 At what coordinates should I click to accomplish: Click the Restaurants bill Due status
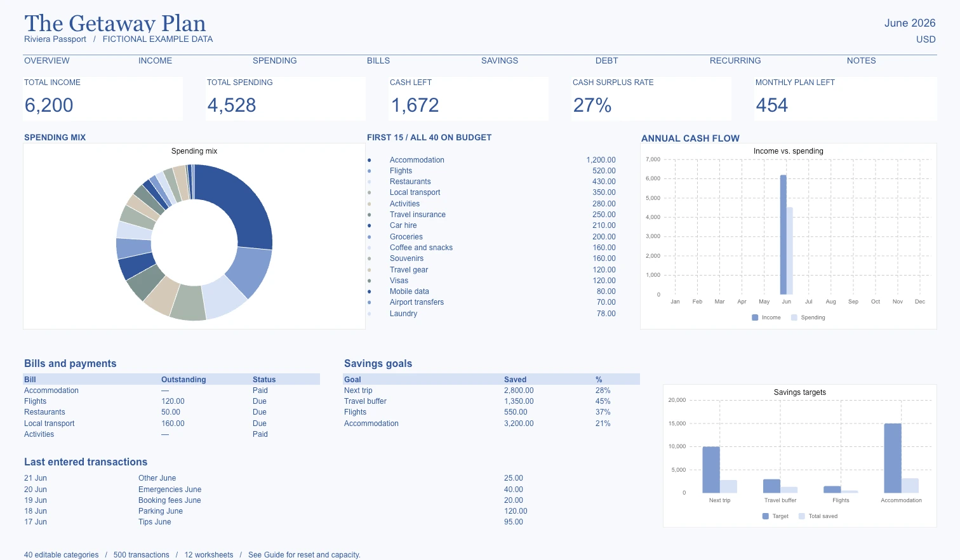coord(260,412)
